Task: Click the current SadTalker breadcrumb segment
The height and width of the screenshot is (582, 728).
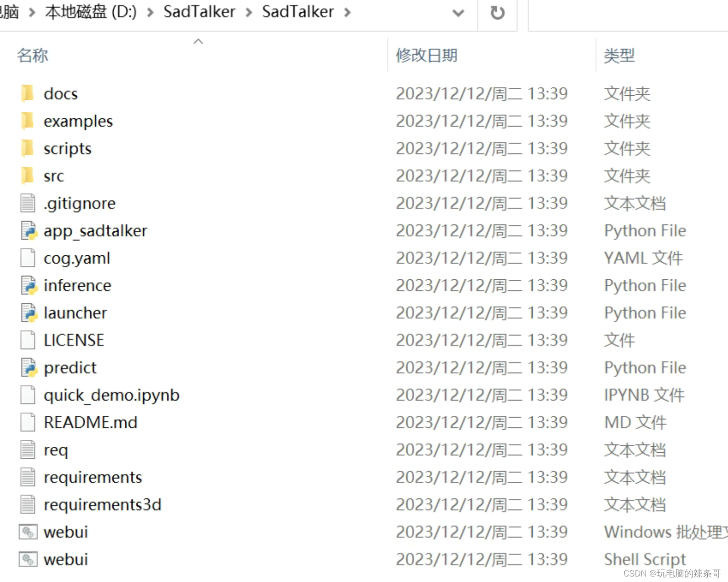Action: [298, 12]
